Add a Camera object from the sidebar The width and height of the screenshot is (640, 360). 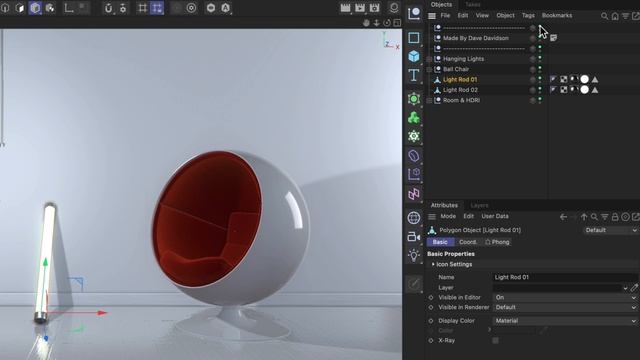414,236
